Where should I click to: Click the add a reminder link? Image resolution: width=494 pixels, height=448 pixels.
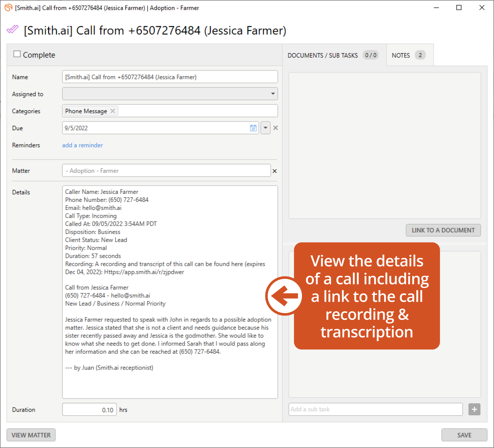point(82,145)
